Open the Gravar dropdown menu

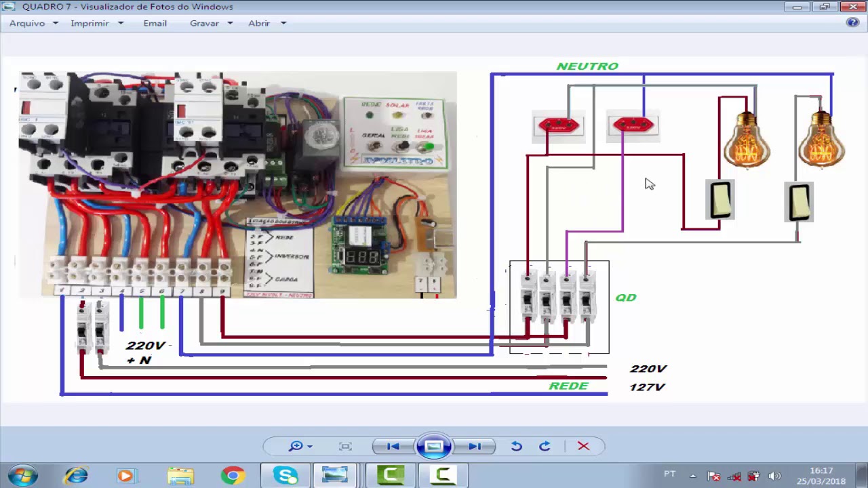pyautogui.click(x=211, y=23)
